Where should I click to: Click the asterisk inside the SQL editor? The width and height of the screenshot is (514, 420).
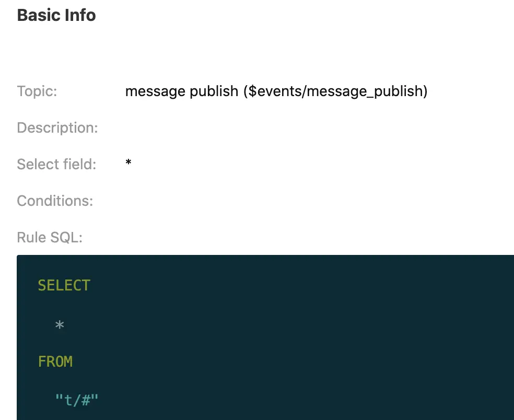click(x=60, y=325)
